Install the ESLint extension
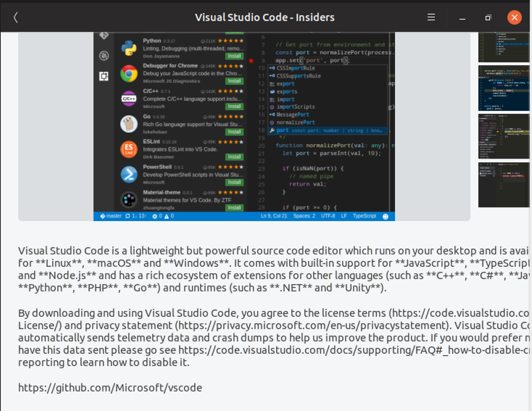This screenshot has width=532, height=411. [x=234, y=157]
